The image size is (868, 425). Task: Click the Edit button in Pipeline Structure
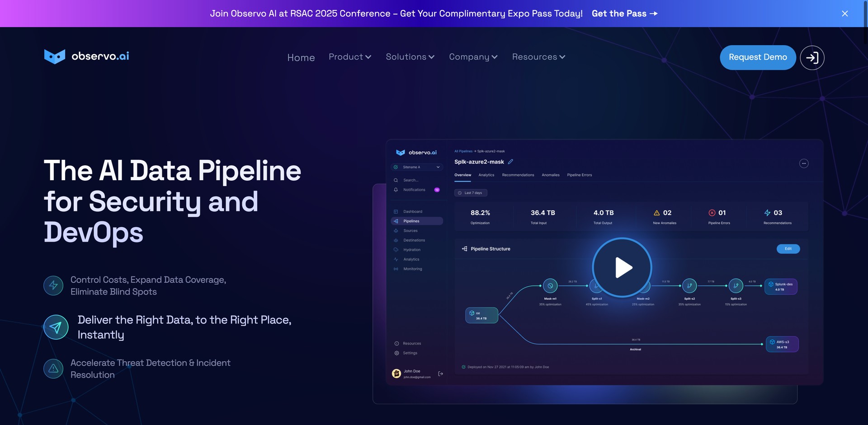pos(788,249)
